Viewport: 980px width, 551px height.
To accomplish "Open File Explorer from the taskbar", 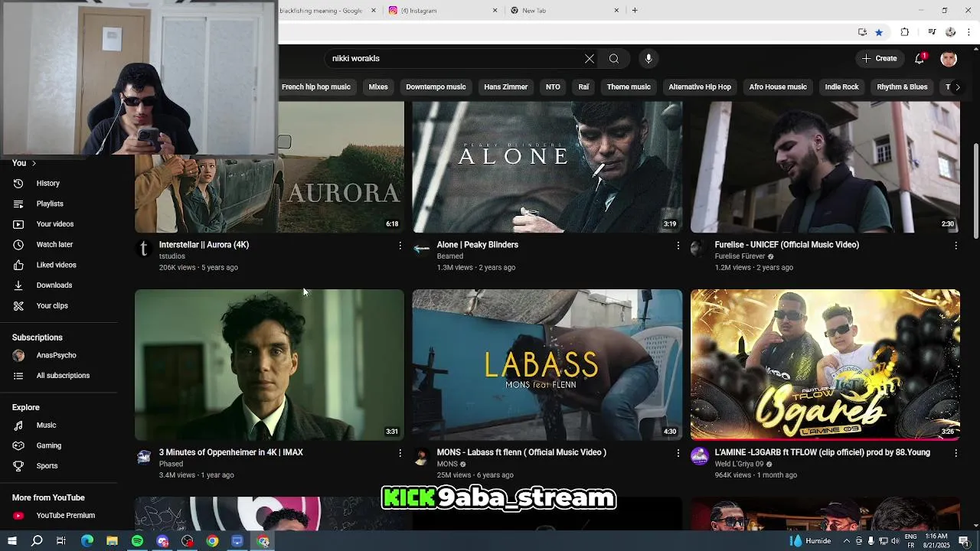I will tap(112, 541).
